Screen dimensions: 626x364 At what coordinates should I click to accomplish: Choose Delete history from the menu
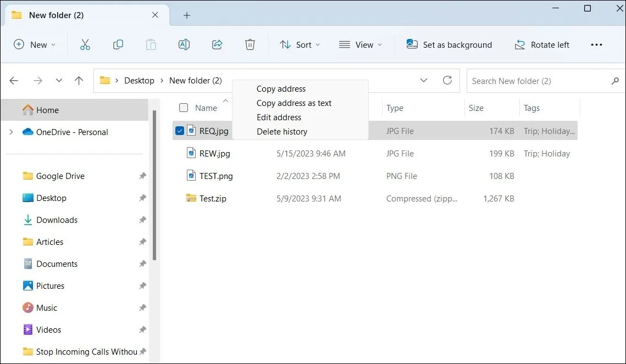[x=281, y=131]
